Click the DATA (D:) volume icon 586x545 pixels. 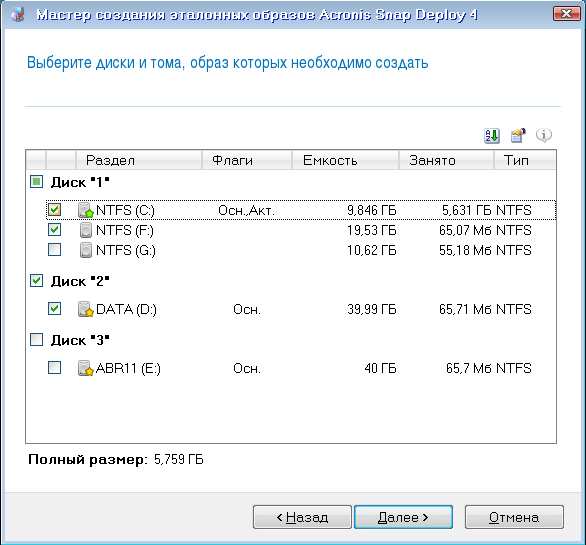[86, 309]
